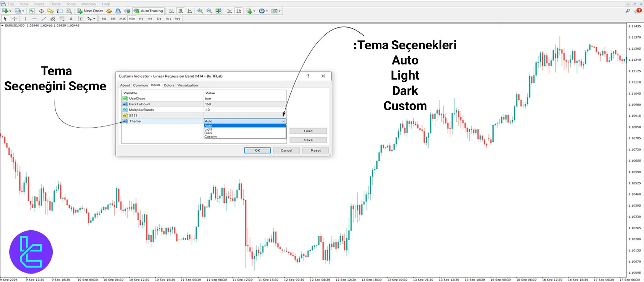This screenshot has width=644, height=282.
Task: Click the New Order button
Action: point(90,11)
